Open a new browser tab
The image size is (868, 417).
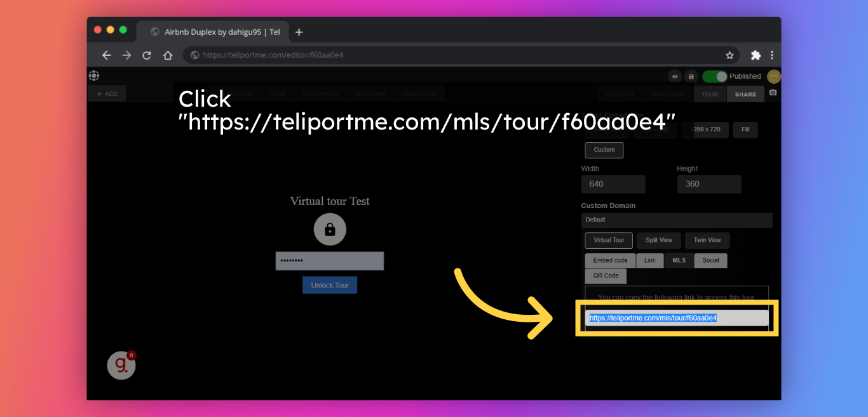(x=299, y=32)
